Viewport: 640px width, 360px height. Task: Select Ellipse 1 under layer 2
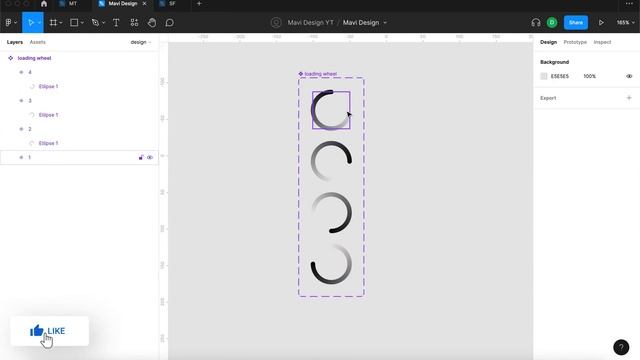coord(48,143)
